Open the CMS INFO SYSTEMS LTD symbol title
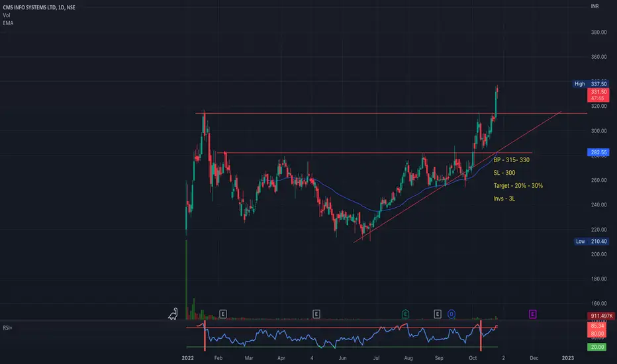 (39, 7)
